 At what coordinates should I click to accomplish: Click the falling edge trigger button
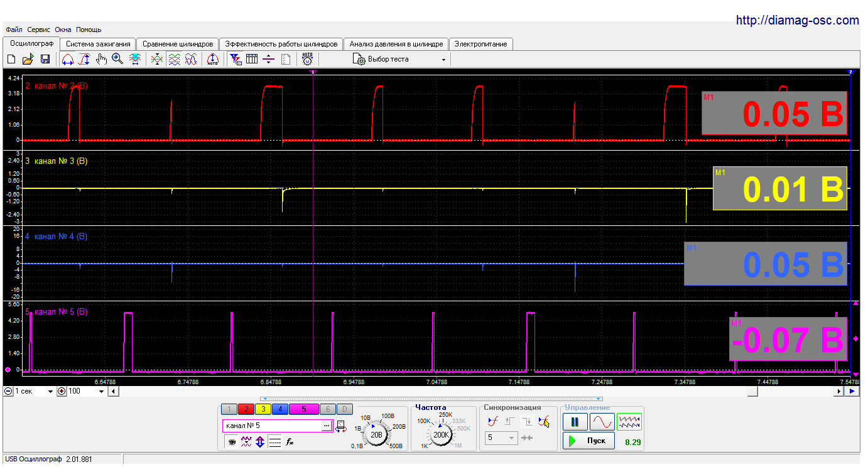pyautogui.click(x=526, y=422)
